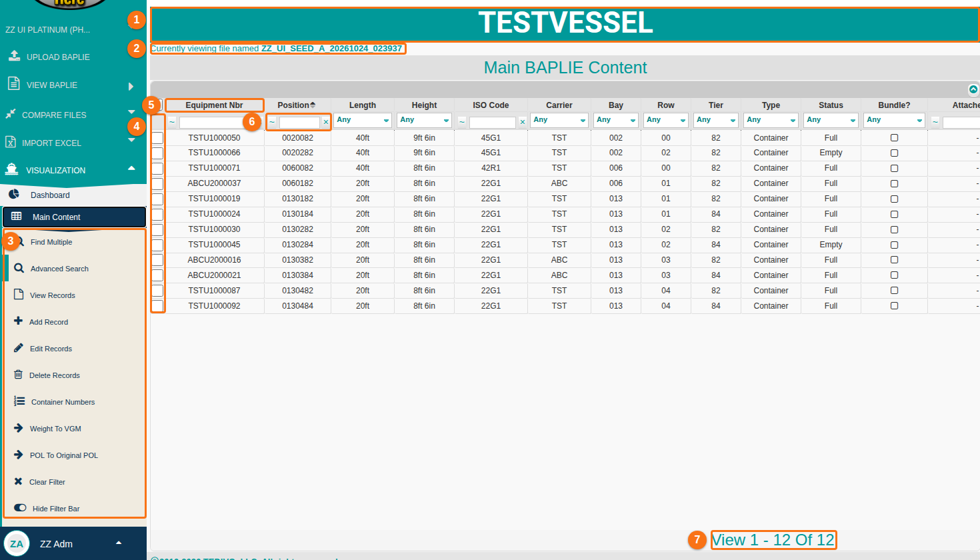The width and height of the screenshot is (980, 560).
Task: Click the Advanced Search magnifier icon
Action: pyautogui.click(x=19, y=268)
